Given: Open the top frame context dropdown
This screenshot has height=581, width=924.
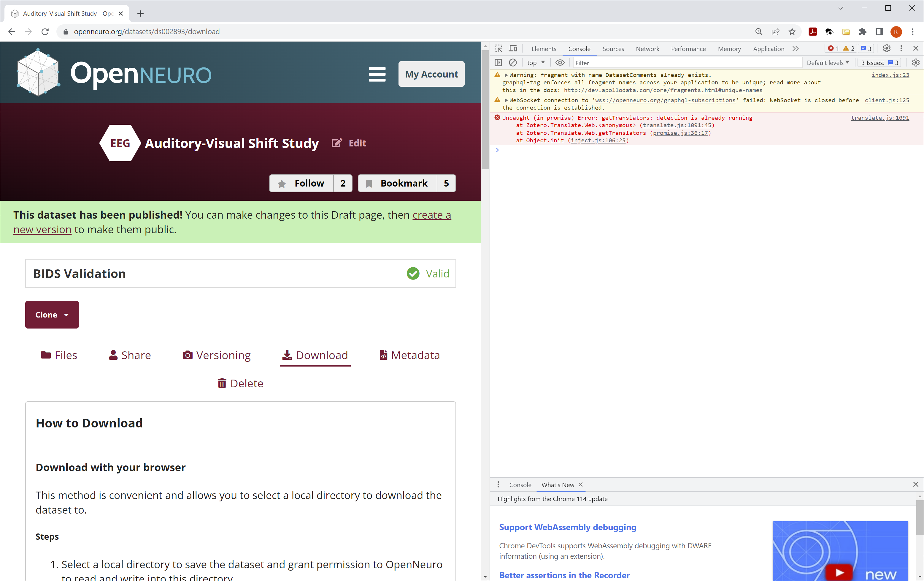Looking at the screenshot, I should tap(535, 62).
